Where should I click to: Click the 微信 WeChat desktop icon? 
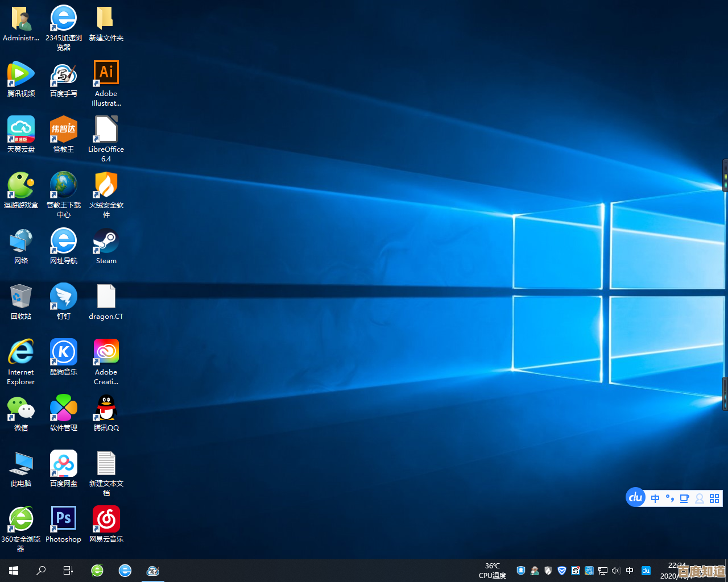21,408
